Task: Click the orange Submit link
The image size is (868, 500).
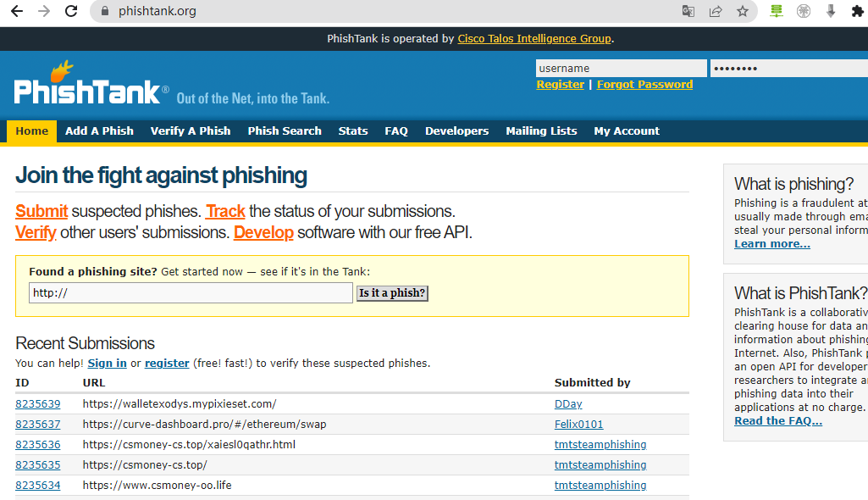Action: coord(41,211)
